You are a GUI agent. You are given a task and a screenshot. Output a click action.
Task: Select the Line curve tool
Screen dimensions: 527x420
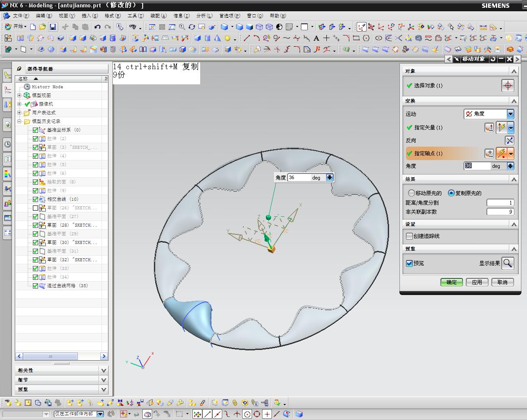coord(247,38)
